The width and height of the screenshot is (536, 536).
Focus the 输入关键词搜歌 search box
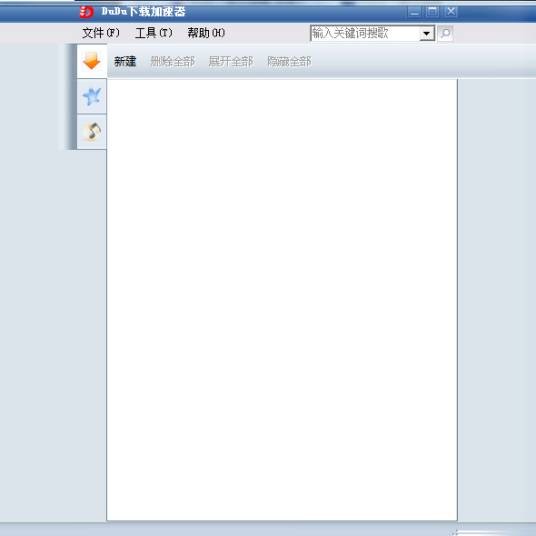pos(365,33)
